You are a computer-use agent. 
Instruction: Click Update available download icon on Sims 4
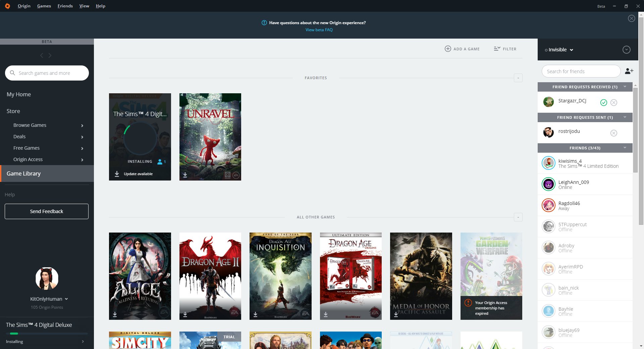pos(117,174)
